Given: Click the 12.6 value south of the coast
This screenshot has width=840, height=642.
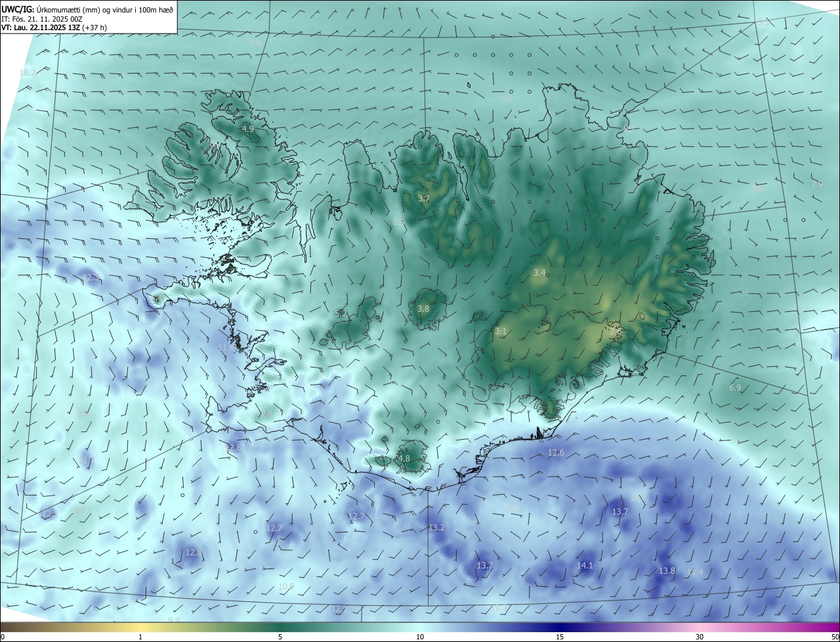Looking at the screenshot, I should [x=556, y=453].
